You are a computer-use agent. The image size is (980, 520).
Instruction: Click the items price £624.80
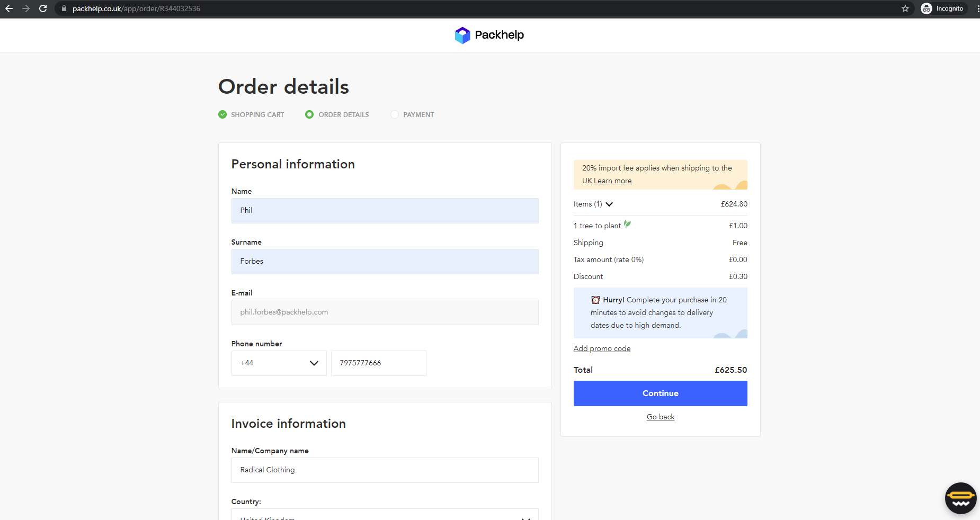click(734, 204)
